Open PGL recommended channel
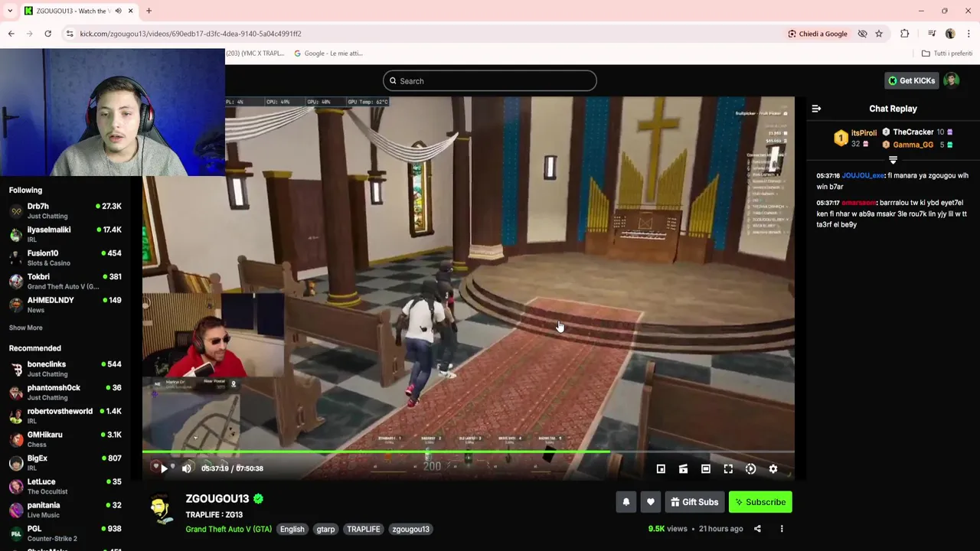 65,533
